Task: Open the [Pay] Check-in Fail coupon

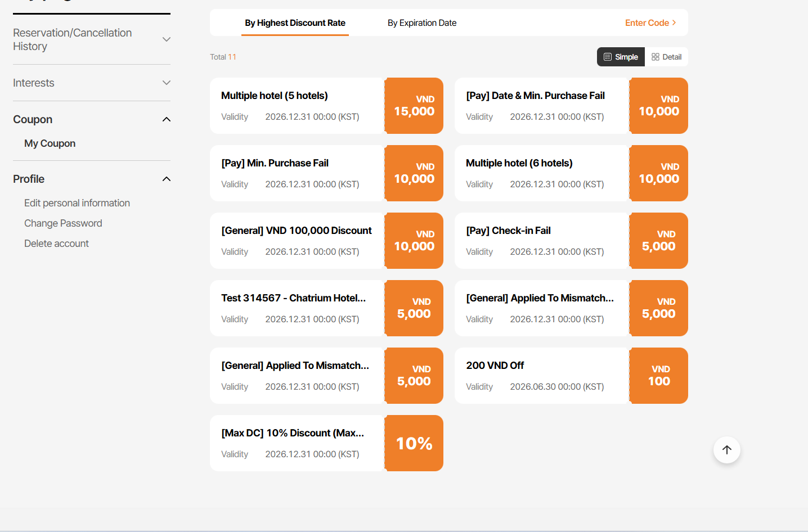Action: click(508, 231)
